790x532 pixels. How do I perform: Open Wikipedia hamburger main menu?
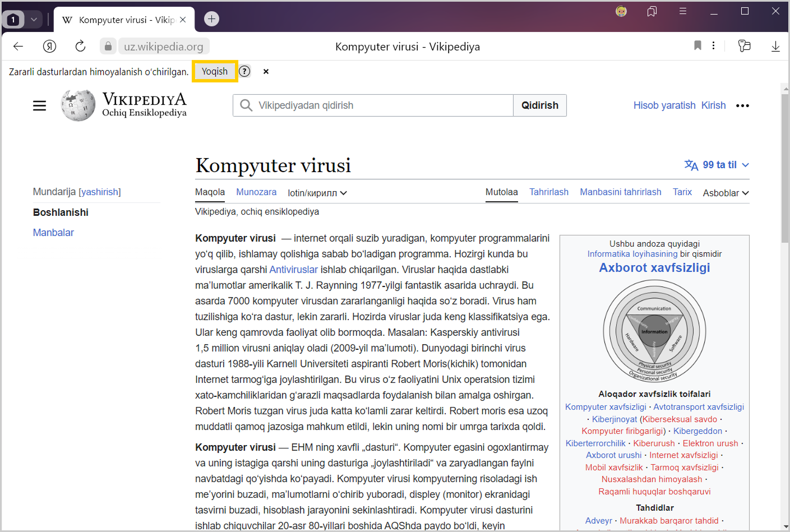point(39,105)
